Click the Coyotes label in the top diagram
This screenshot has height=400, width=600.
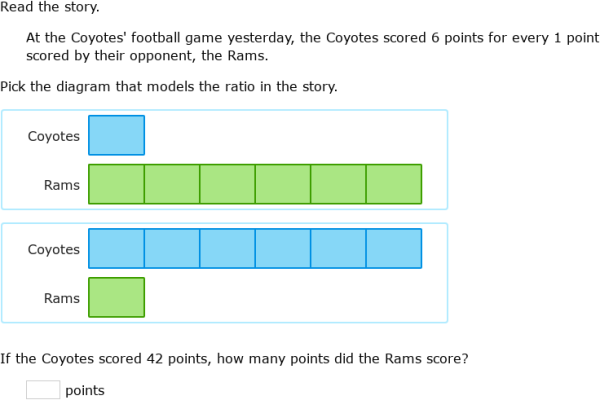click(x=54, y=136)
